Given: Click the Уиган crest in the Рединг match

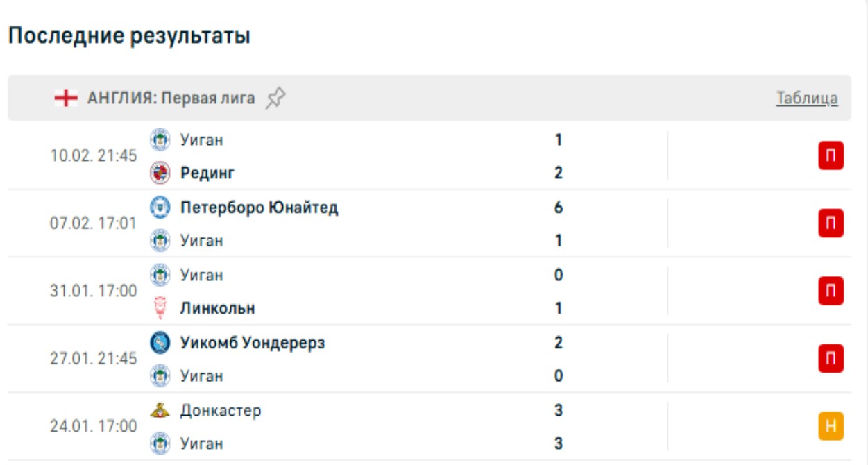Looking at the screenshot, I should 160,140.
